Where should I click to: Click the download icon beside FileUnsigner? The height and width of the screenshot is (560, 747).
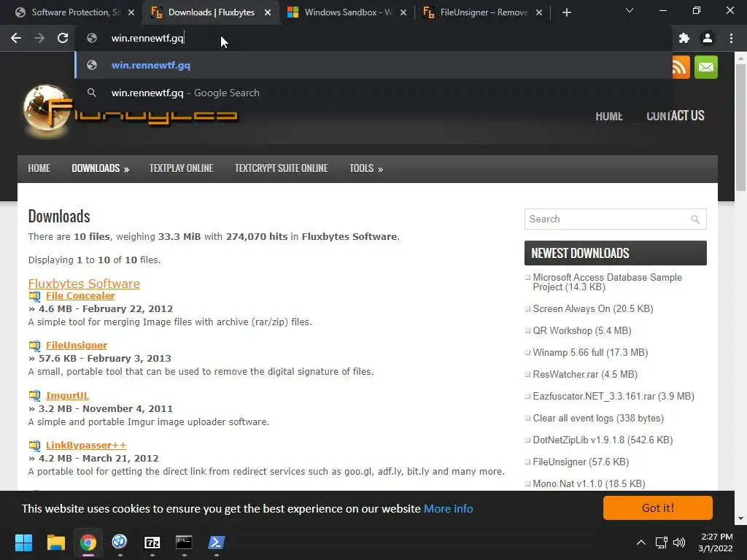35,346
